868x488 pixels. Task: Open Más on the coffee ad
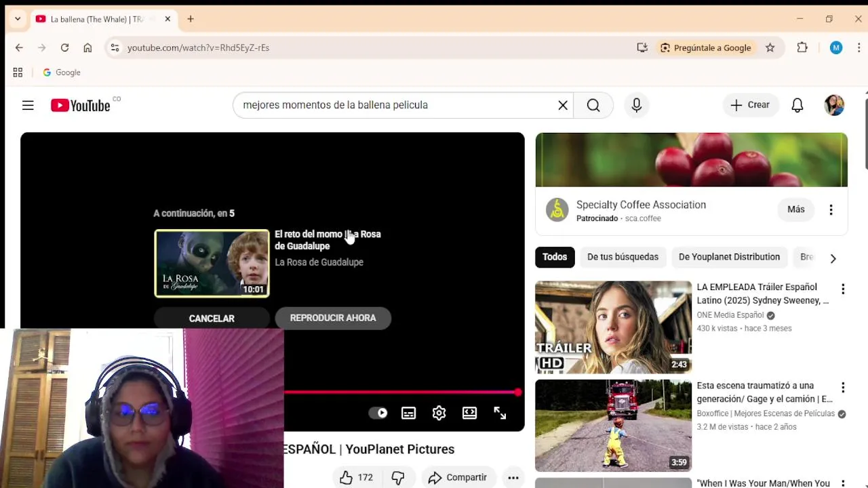[x=796, y=209]
